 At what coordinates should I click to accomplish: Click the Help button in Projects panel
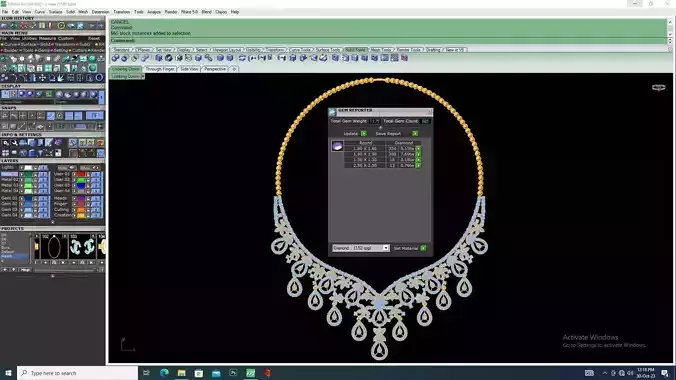(25, 270)
